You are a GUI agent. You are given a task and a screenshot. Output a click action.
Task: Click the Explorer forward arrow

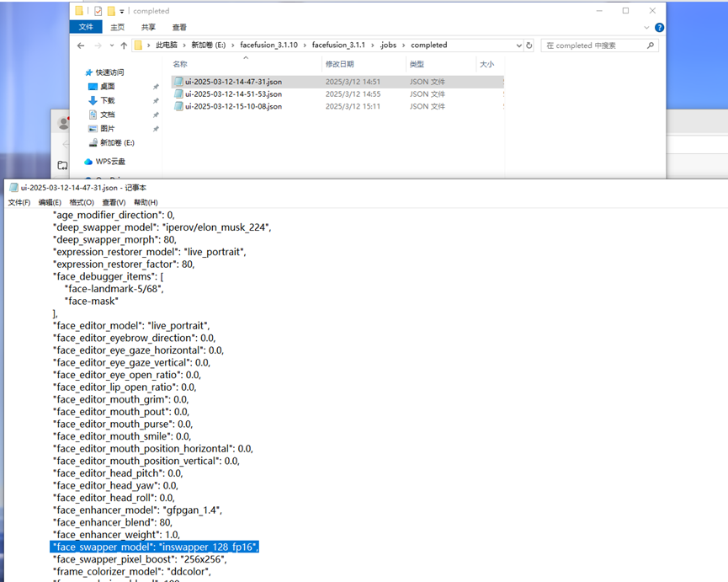(98, 45)
